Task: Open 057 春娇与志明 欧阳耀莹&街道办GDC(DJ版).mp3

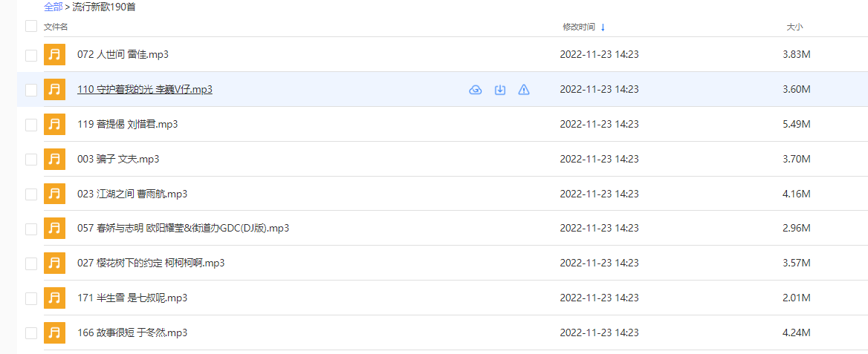Action: click(x=184, y=229)
